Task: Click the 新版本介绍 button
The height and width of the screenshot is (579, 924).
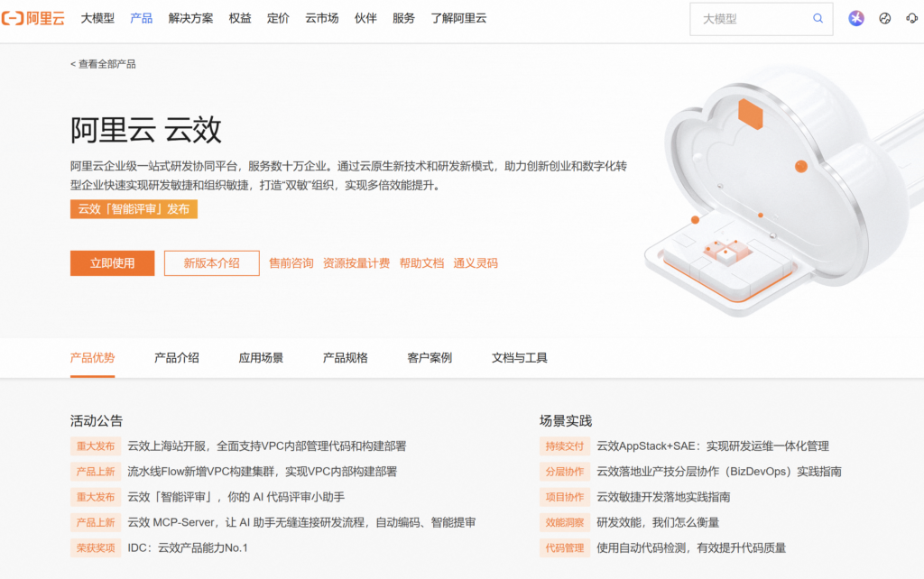Action: point(211,263)
